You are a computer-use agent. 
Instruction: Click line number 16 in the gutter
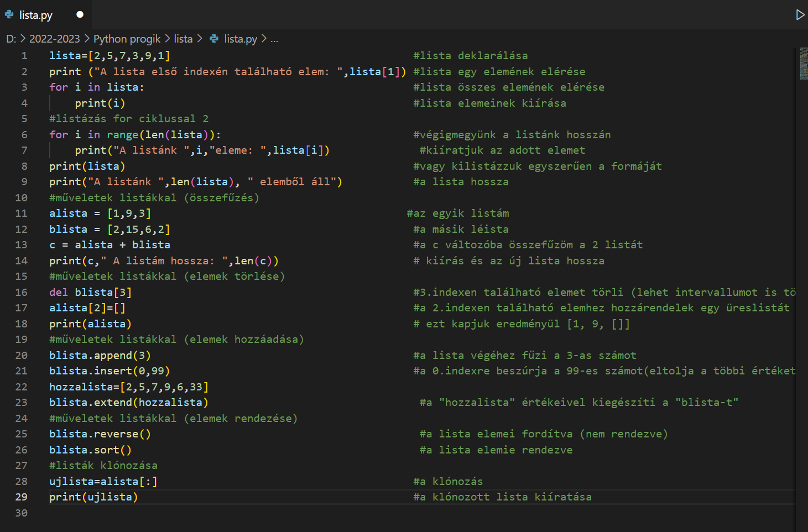pyautogui.click(x=21, y=292)
